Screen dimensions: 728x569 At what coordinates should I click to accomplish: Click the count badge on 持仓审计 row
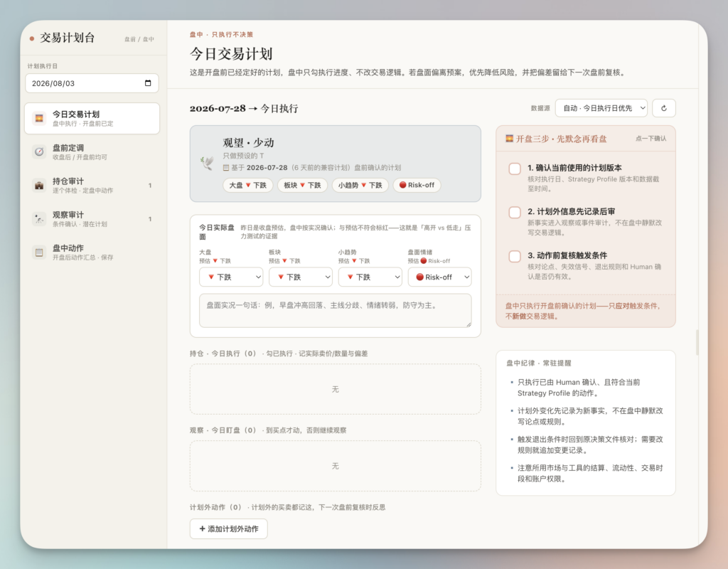click(150, 186)
